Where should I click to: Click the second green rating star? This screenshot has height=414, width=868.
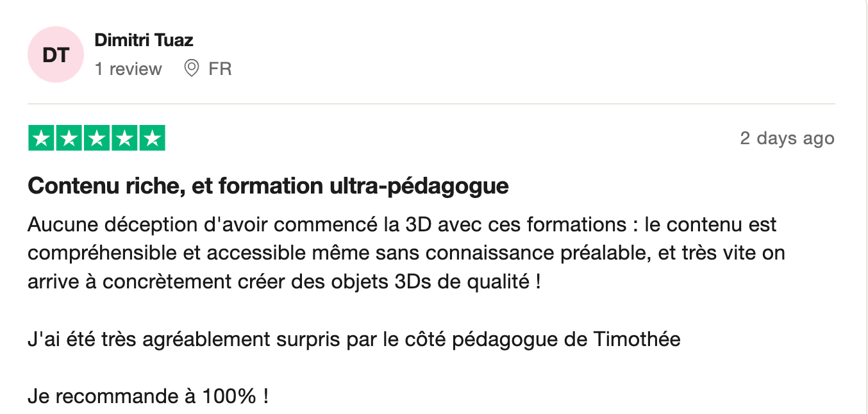point(69,138)
